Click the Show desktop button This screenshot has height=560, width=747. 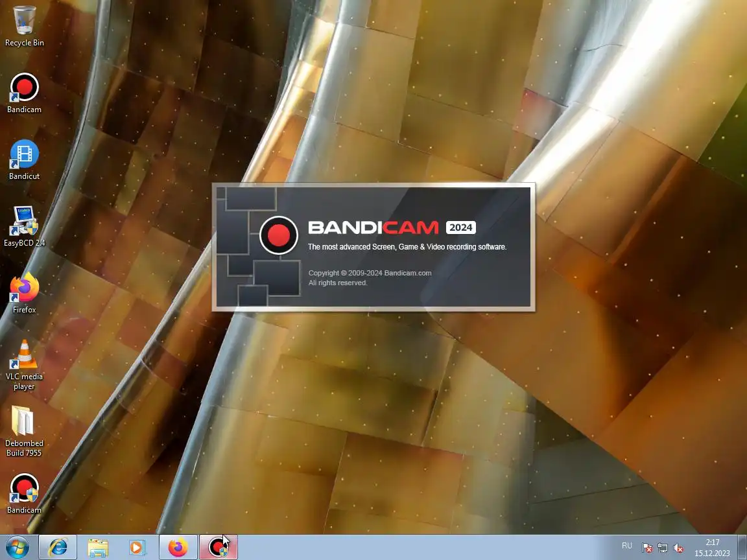(742, 548)
